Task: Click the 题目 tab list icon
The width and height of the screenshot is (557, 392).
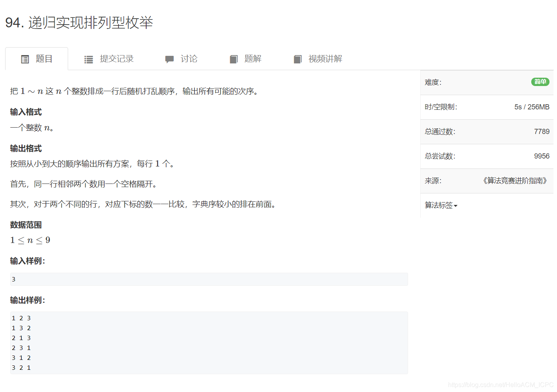Action: pyautogui.click(x=25, y=59)
